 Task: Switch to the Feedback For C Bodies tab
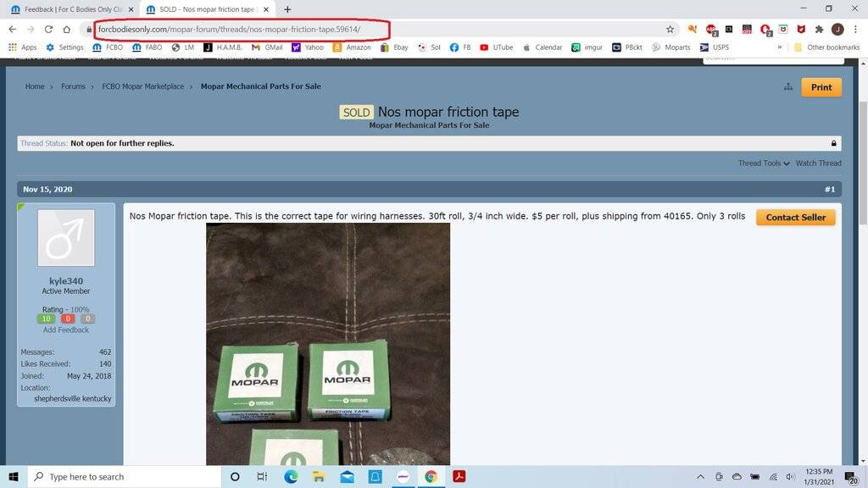pyautogui.click(x=68, y=9)
